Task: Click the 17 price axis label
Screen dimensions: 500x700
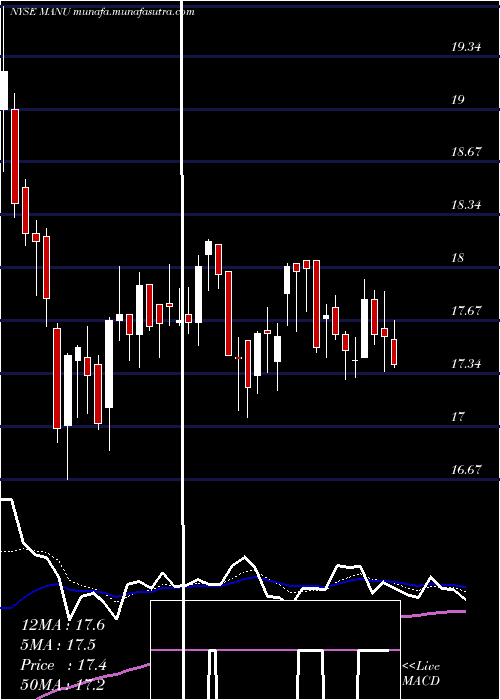Action: 458,417
